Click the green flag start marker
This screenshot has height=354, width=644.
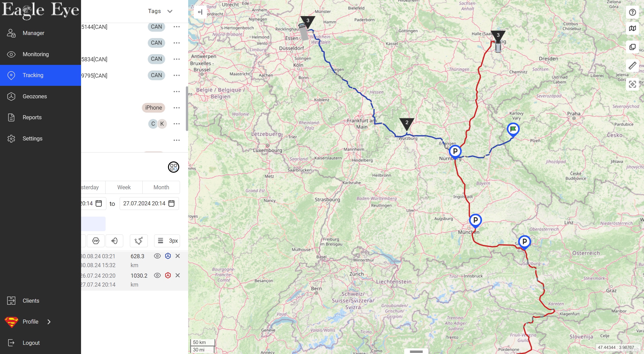coord(513,129)
